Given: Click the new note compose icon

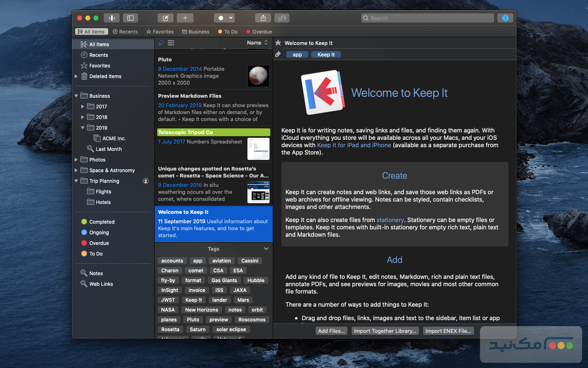Looking at the screenshot, I should tap(165, 18).
